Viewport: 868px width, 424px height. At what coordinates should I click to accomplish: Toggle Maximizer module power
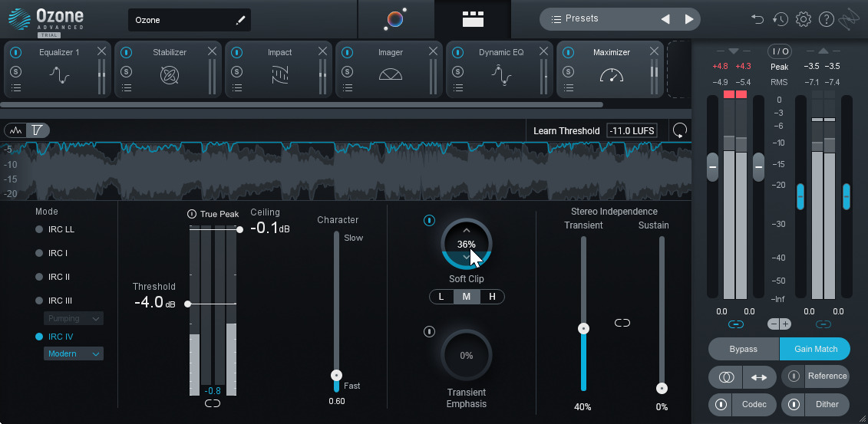569,52
